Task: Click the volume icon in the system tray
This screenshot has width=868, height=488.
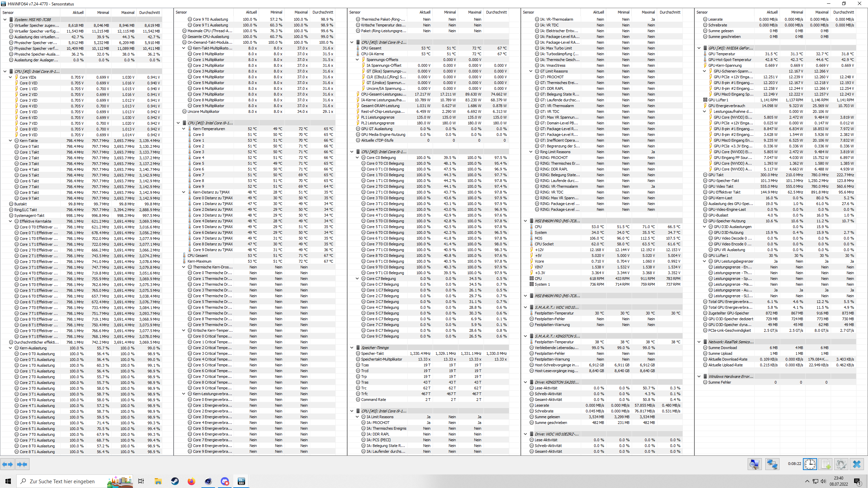Action: tap(823, 481)
